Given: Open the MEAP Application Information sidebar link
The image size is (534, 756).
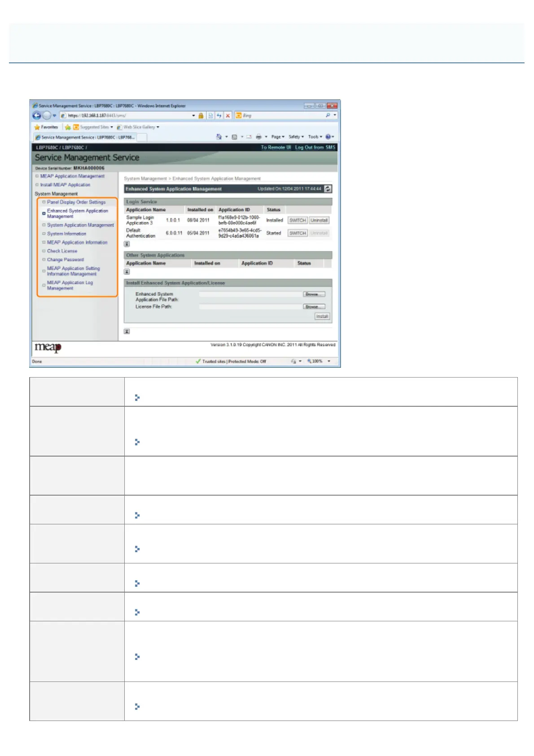Looking at the screenshot, I should [x=77, y=242].
